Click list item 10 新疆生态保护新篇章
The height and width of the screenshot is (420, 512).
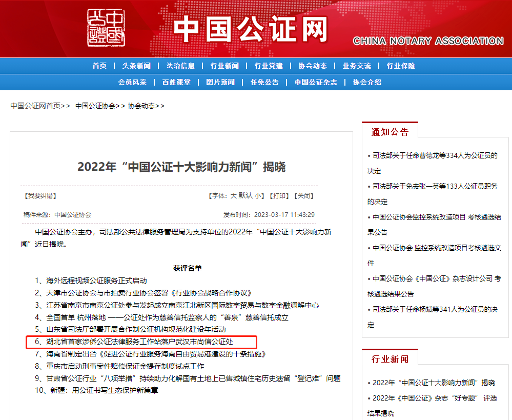[96, 390]
